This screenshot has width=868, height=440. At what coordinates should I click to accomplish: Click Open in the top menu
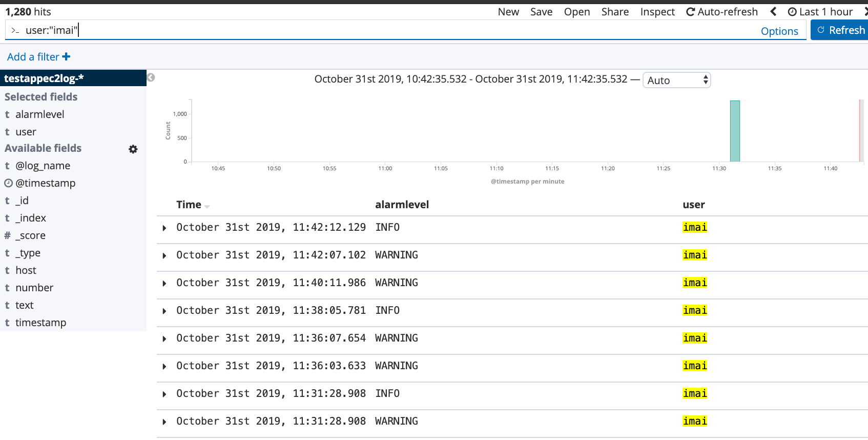pos(577,12)
